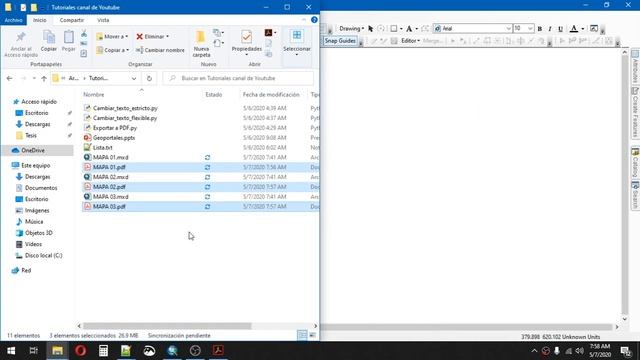Screen dimensions: 640x360
Task: Open Red in navigation pane
Action: (x=26, y=271)
